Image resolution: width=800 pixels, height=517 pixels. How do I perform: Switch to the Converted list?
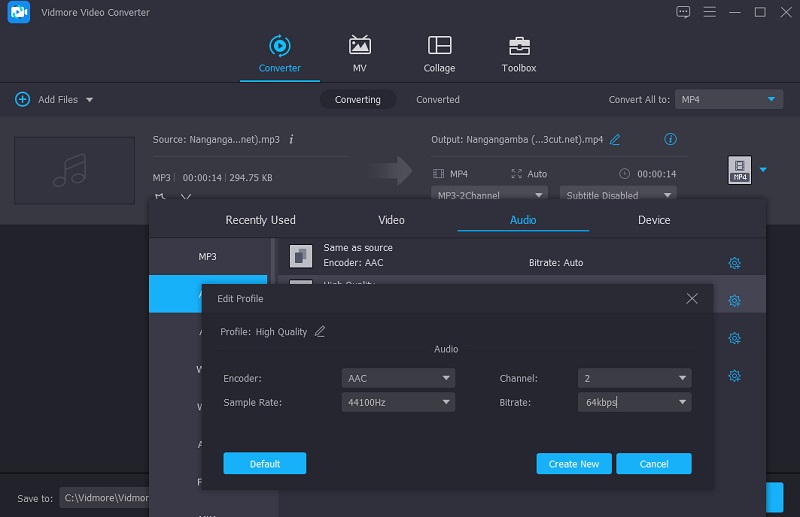(438, 100)
